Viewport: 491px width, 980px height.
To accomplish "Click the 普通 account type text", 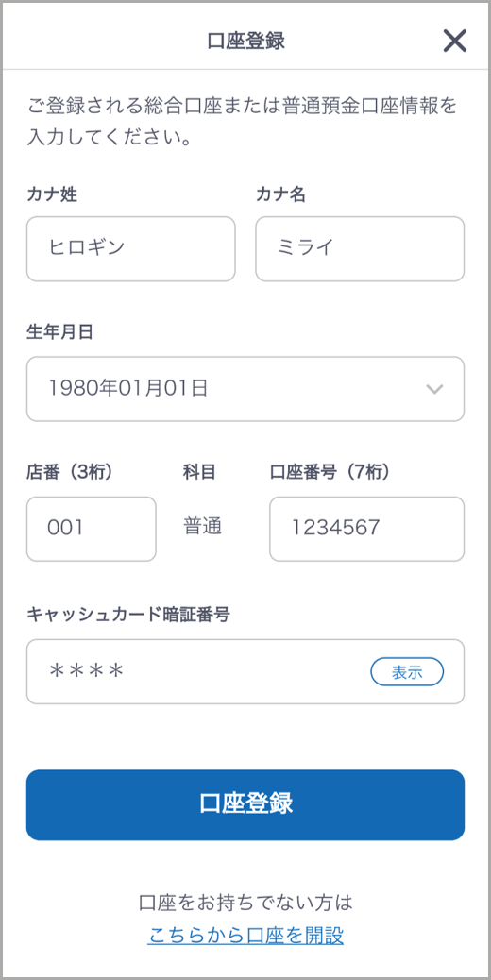I will [202, 527].
